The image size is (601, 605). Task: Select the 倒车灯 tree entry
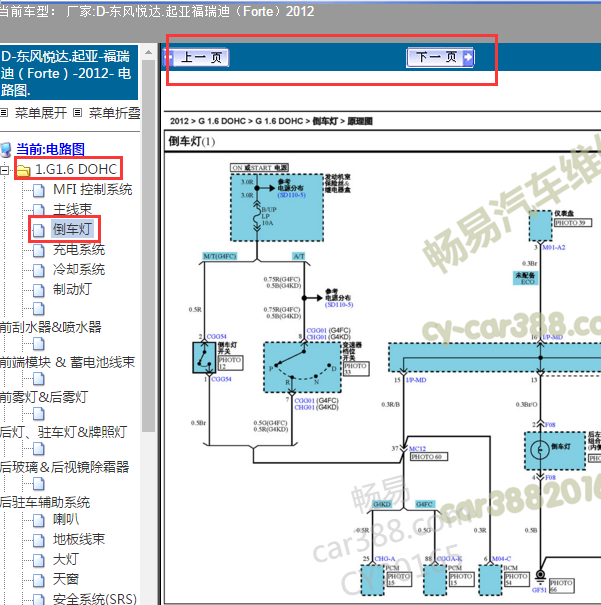(x=73, y=229)
